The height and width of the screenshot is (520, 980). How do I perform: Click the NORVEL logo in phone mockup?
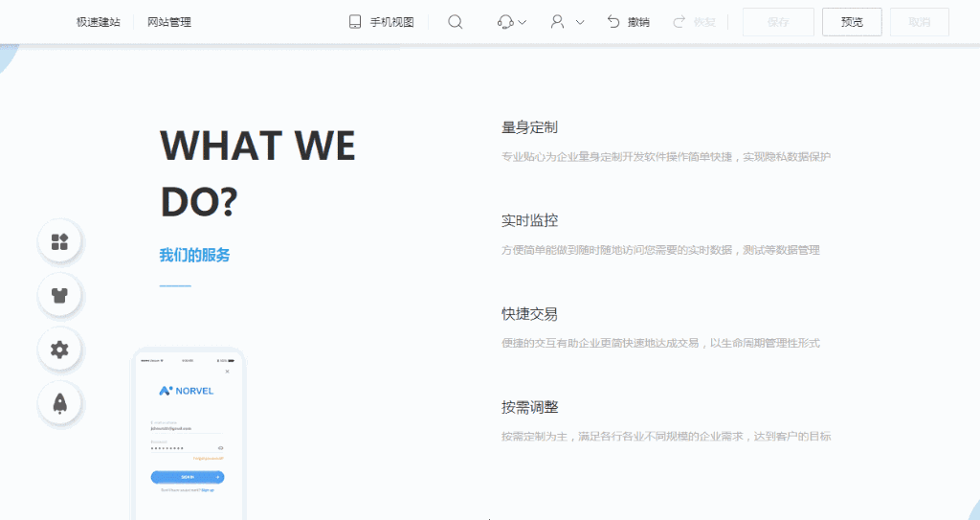coord(187,391)
